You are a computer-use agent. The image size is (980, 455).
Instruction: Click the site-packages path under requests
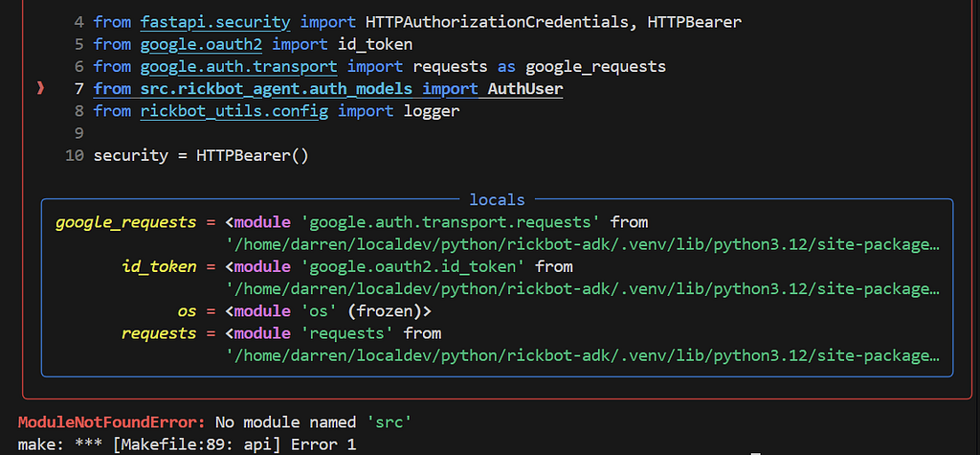click(x=583, y=355)
